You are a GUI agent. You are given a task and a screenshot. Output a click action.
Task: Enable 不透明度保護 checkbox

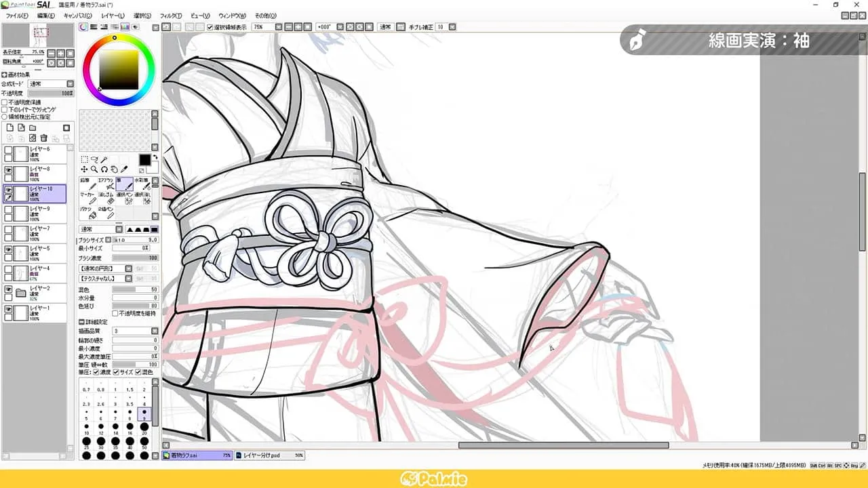5,102
